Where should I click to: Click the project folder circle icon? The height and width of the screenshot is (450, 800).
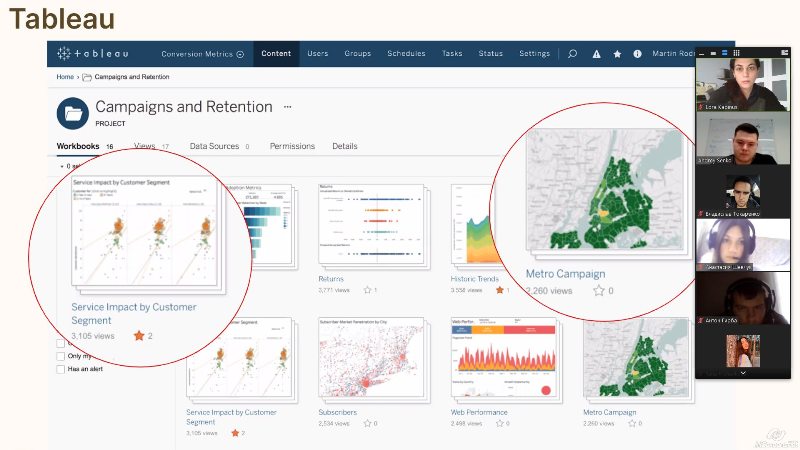[x=73, y=113]
